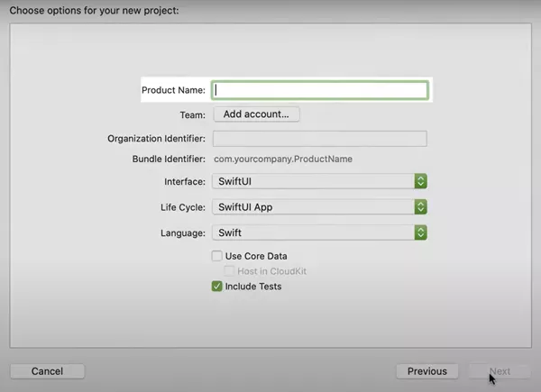The image size is (541, 392).
Task: Click the Organization Identifier label
Action: (x=156, y=139)
